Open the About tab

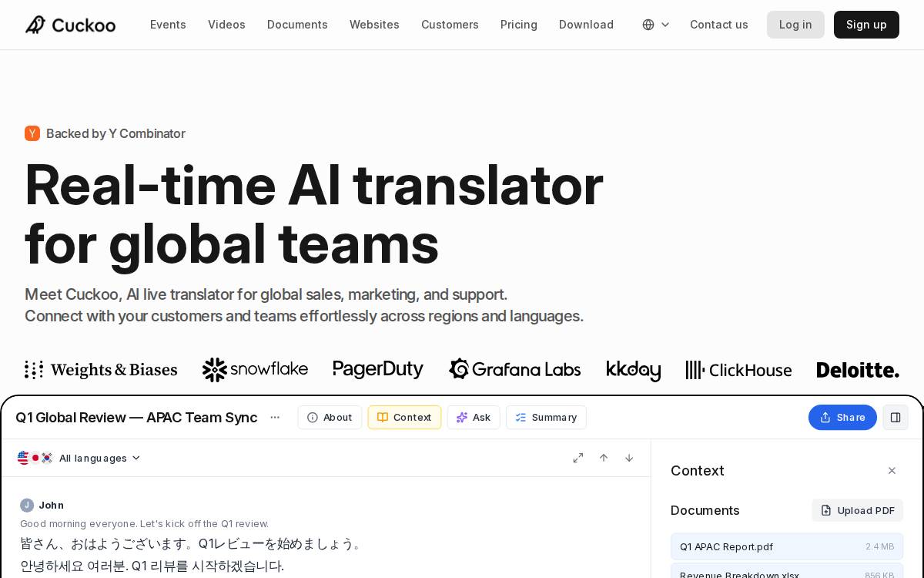click(x=330, y=417)
